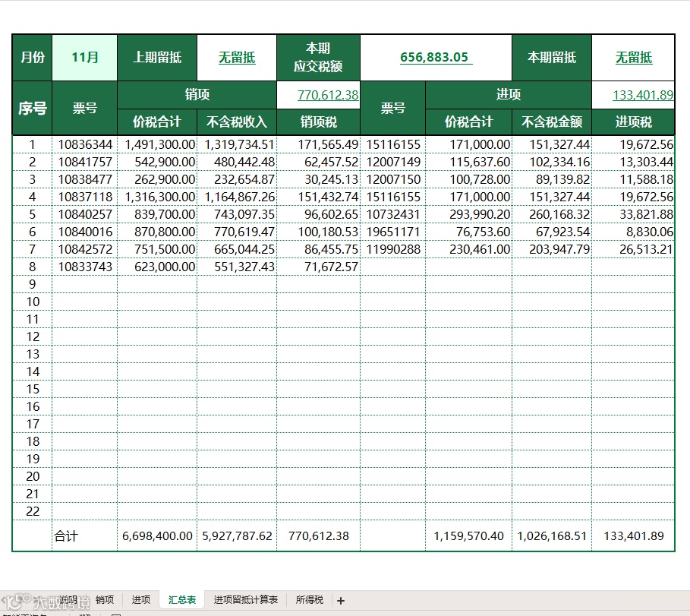The image size is (690, 616).
Task: Select the cell 115,637.60
Action: coord(468,162)
